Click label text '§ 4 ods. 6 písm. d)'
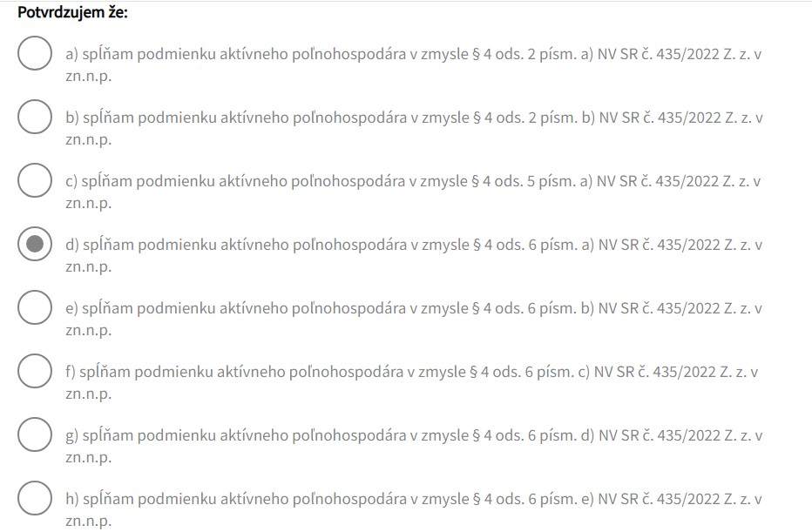 (x=534, y=436)
